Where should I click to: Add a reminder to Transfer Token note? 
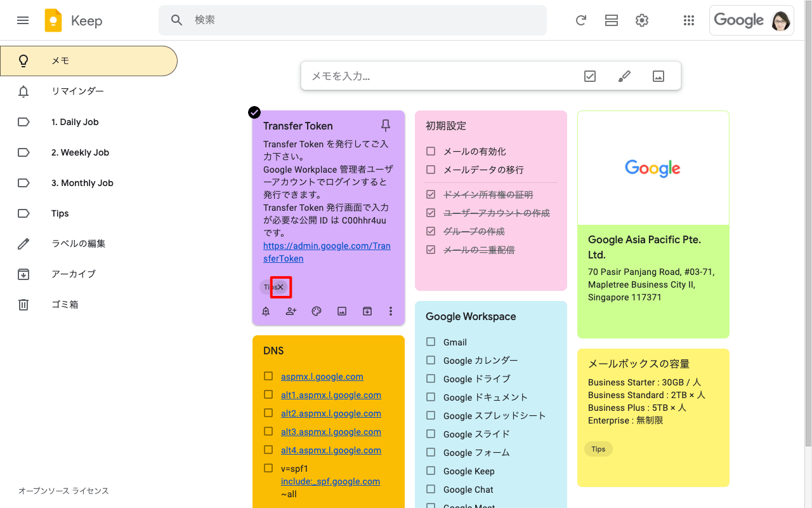pyautogui.click(x=266, y=311)
